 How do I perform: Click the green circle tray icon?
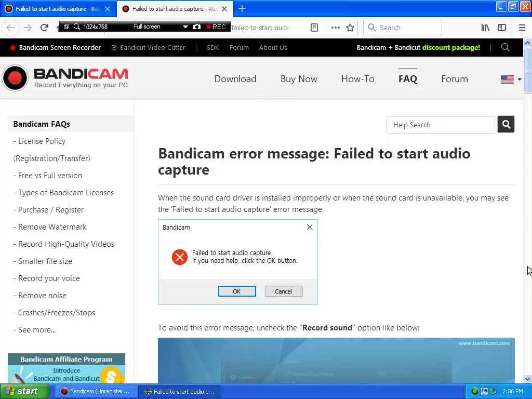[x=475, y=392]
